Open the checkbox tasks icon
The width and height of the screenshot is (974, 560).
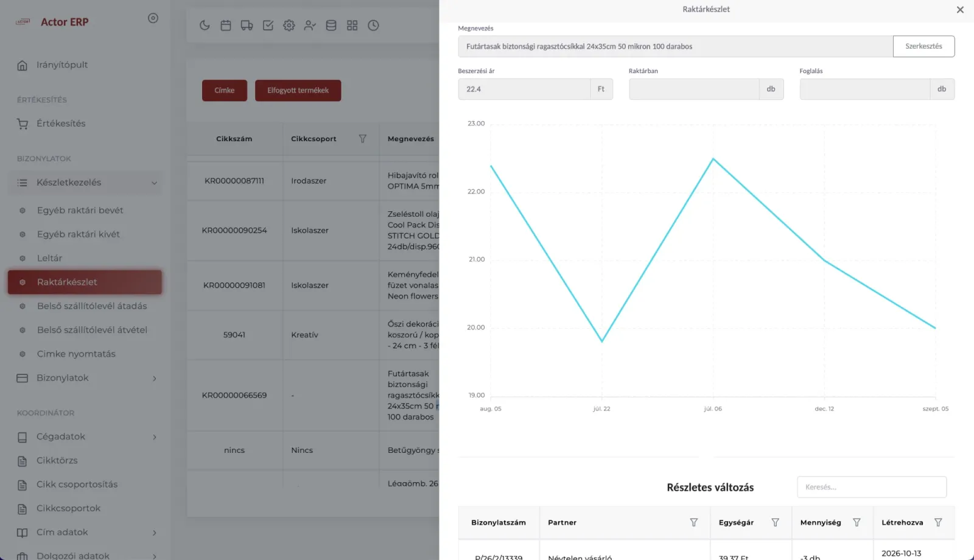pyautogui.click(x=268, y=26)
